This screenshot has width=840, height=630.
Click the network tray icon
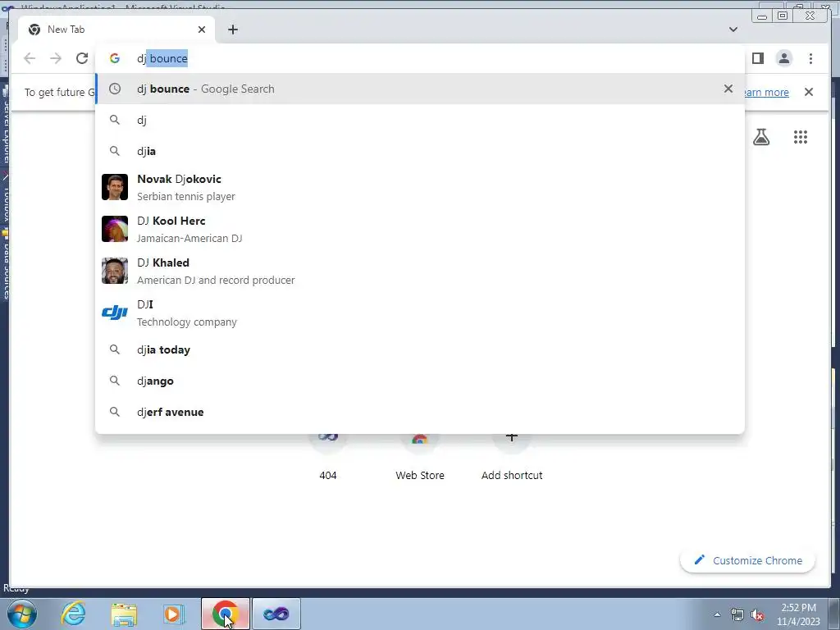[737, 614]
